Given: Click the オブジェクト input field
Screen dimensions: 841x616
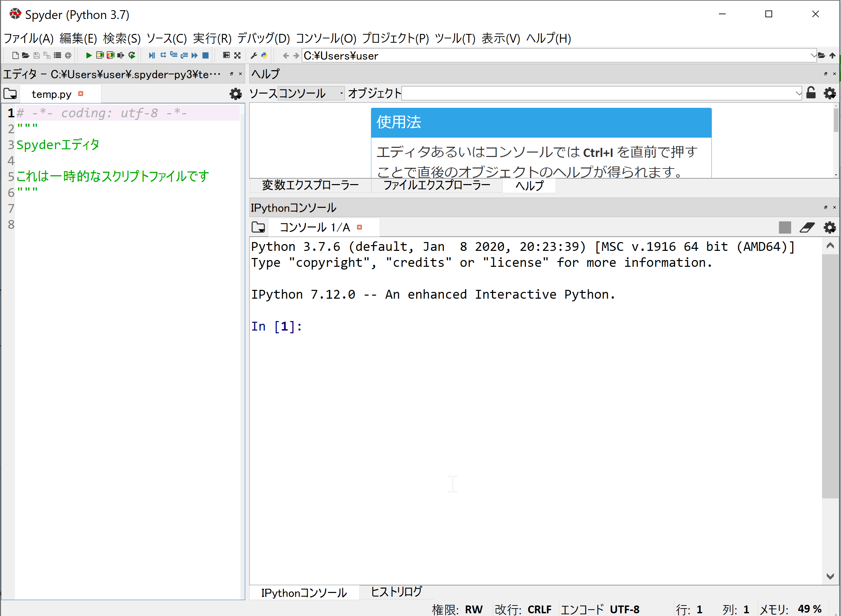Looking at the screenshot, I should pos(598,93).
